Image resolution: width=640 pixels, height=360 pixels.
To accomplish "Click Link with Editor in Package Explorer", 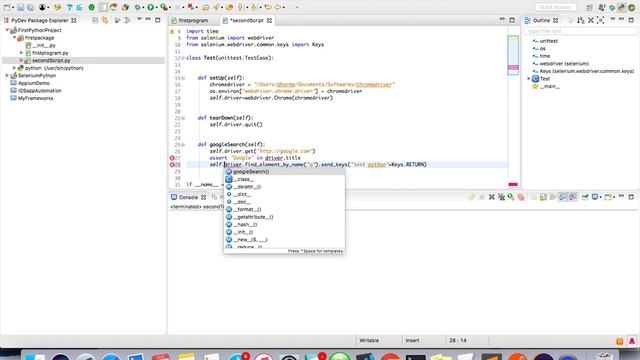I will click(105, 20).
